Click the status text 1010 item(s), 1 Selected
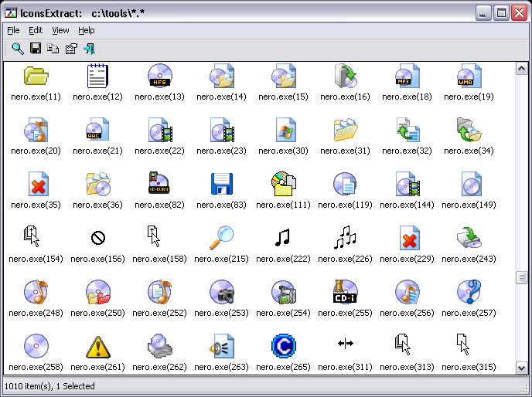This screenshot has height=397, width=532. coord(49,386)
